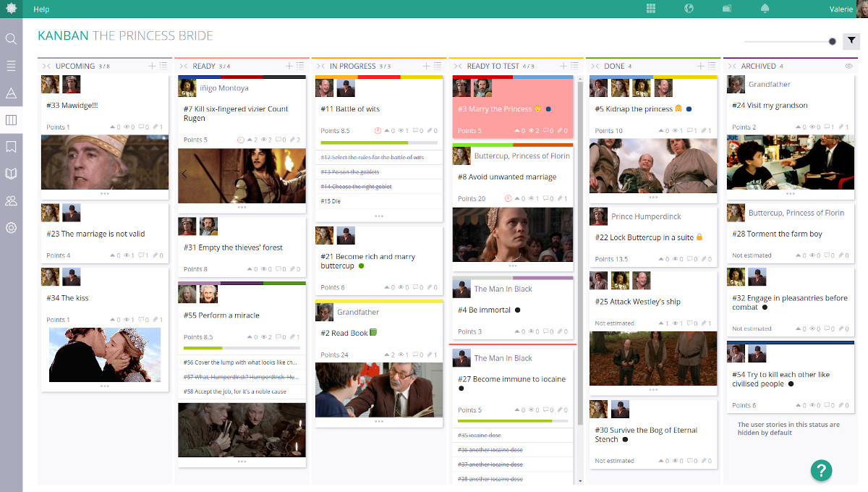868x492 pixels.
Task: Open story #24 Visit my grandson
Action: point(770,106)
